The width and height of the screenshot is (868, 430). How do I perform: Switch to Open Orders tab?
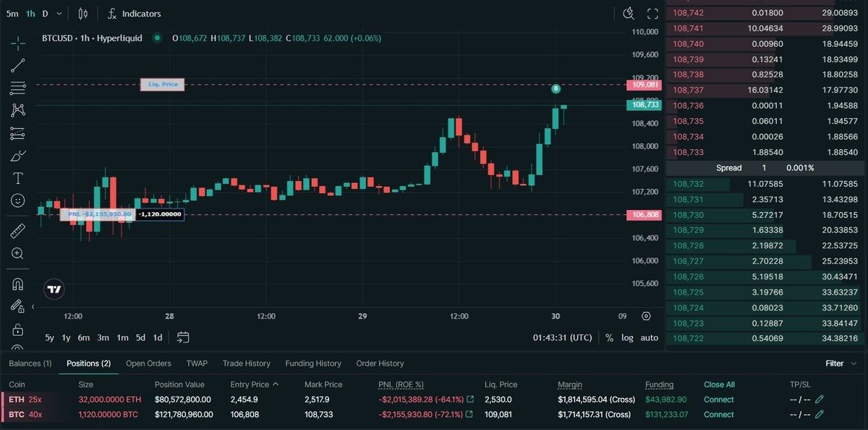click(148, 363)
